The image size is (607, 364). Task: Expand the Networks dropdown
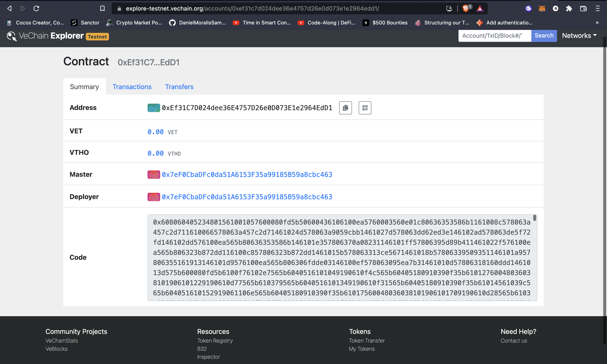[579, 36]
